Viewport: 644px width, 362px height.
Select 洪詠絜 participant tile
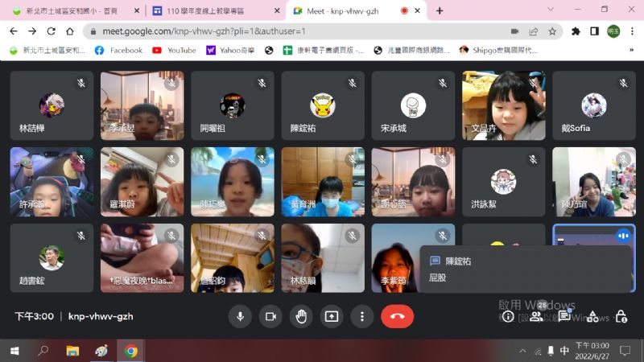pos(504,182)
